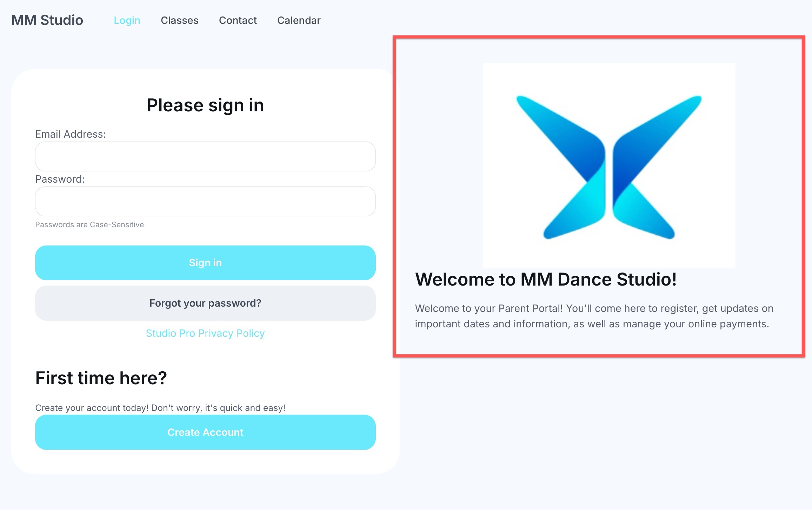Click the 'First time here?' heading
The width and height of the screenshot is (812, 510).
[x=101, y=378]
